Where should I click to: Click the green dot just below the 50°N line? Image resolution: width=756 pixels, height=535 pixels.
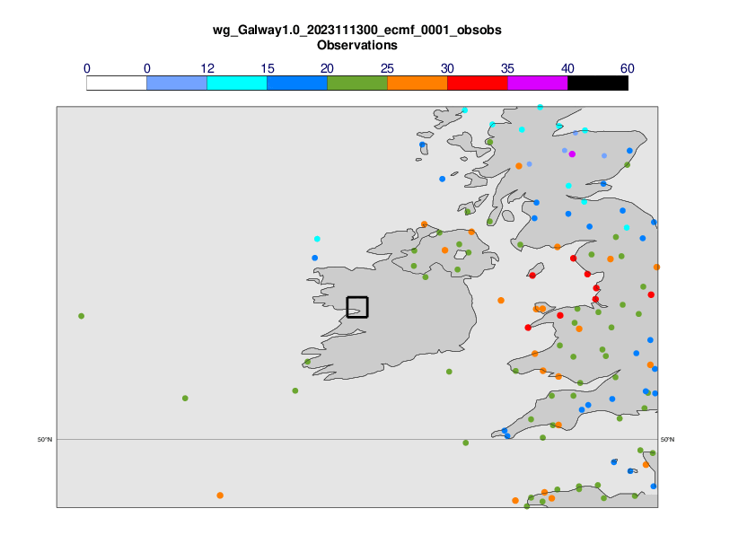466,443
